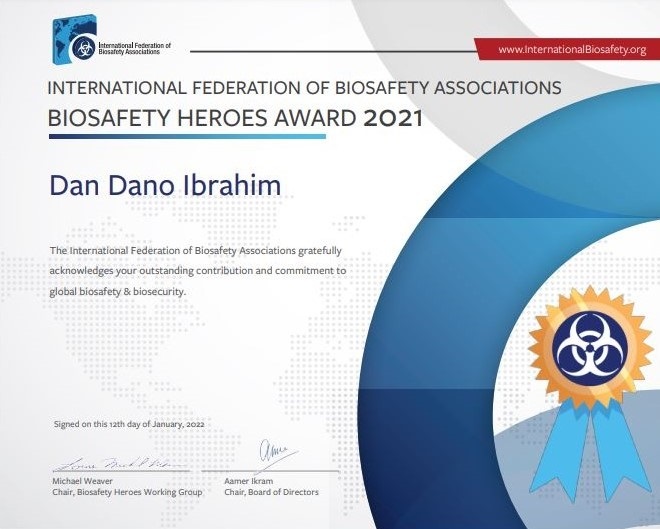Click the name 'Michael Weaver'
The width and height of the screenshot is (660, 529).
[x=82, y=481]
